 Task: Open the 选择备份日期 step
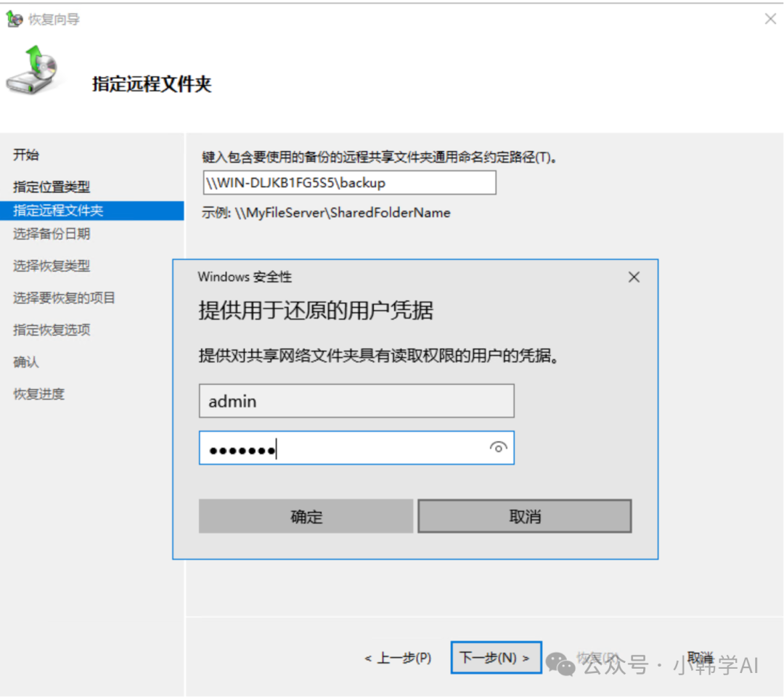52,234
